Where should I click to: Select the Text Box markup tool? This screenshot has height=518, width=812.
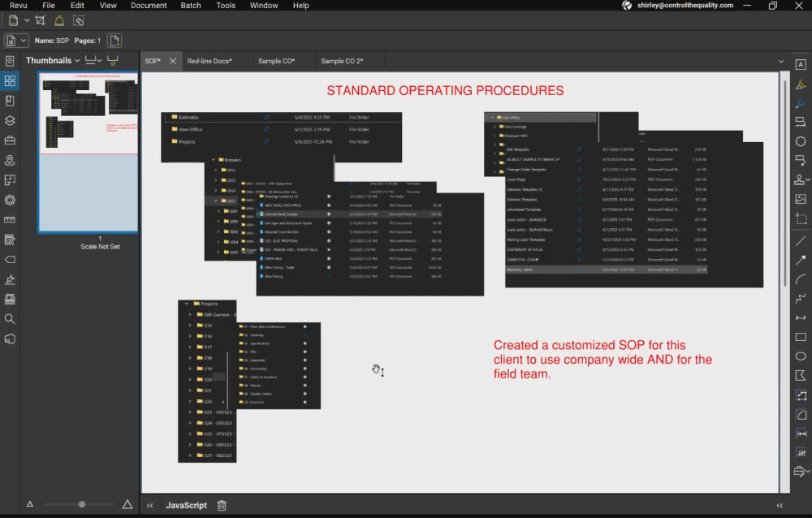[x=801, y=65]
